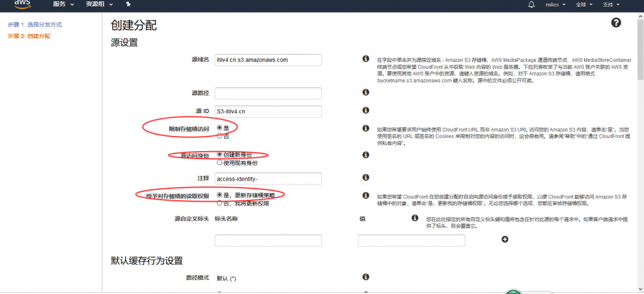Viewport: 644px width, 294px height.
Task: Show info for 源 ID field
Action: [x=365, y=110]
